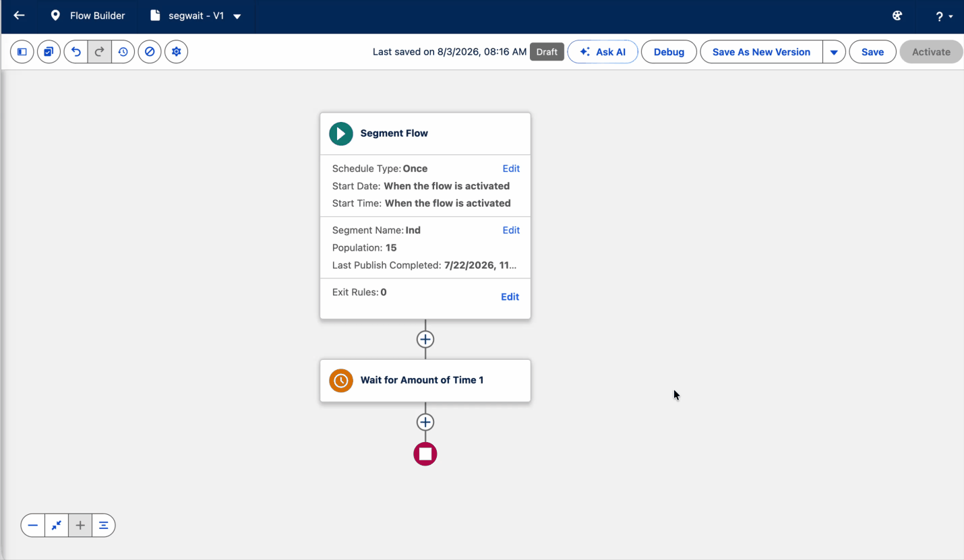Screen dimensions: 964x560
Task: Expand the arrow next to Save As New Version
Action: 834,52
